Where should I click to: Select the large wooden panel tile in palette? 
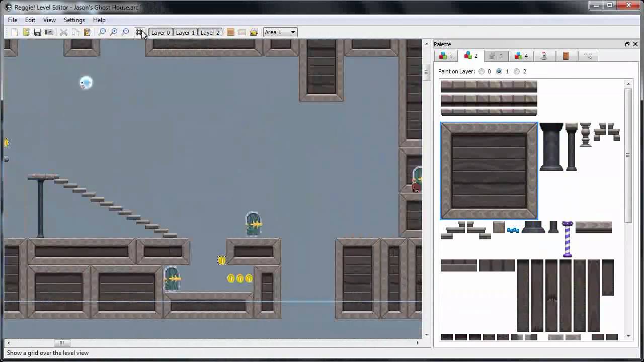[x=489, y=171]
